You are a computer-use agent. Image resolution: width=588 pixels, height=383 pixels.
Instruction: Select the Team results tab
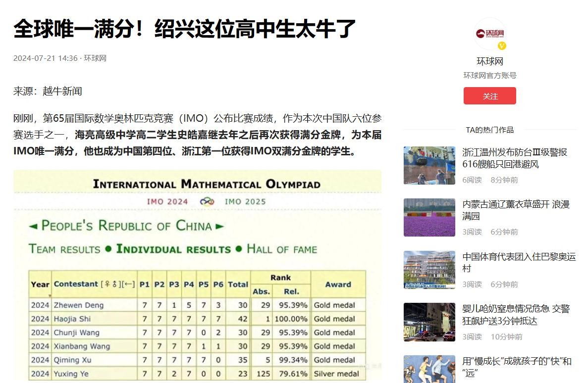coord(64,249)
